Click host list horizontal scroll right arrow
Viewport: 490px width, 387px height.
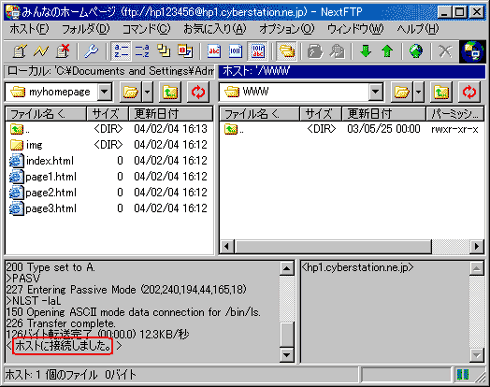[477, 246]
